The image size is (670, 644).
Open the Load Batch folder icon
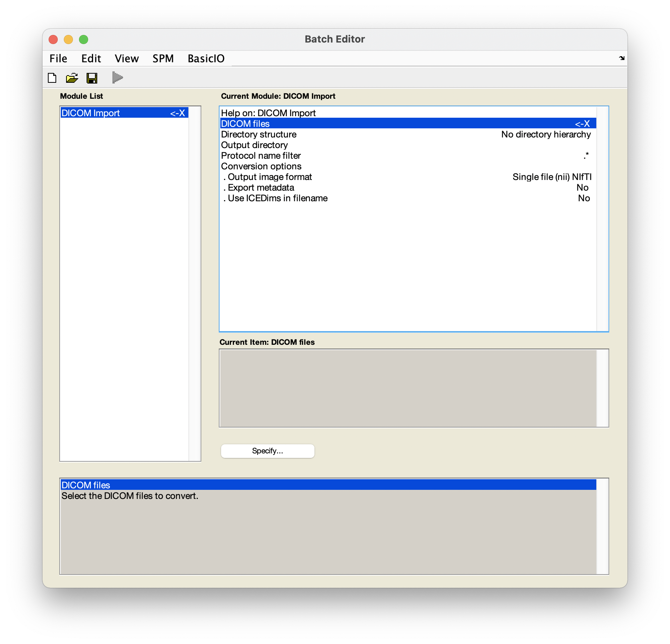(x=72, y=78)
